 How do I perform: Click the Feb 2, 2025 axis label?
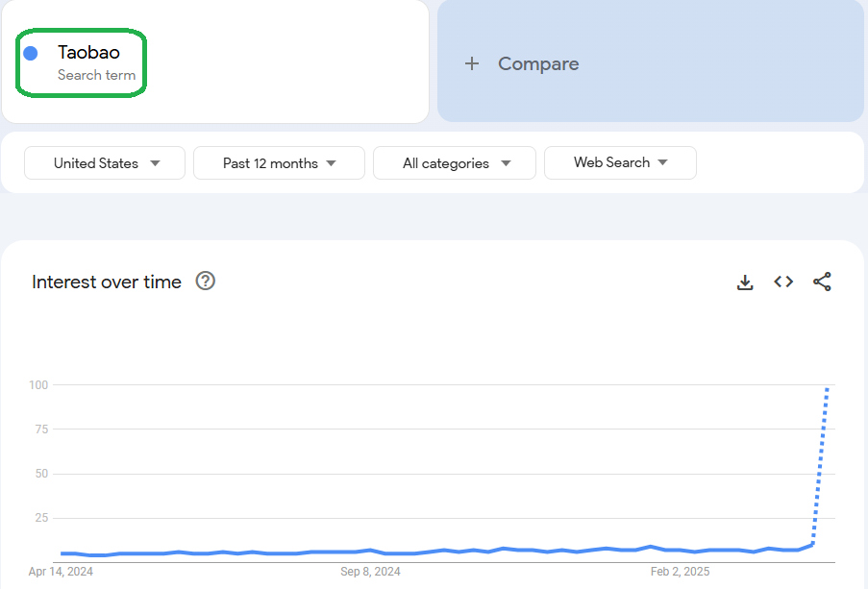(x=680, y=572)
